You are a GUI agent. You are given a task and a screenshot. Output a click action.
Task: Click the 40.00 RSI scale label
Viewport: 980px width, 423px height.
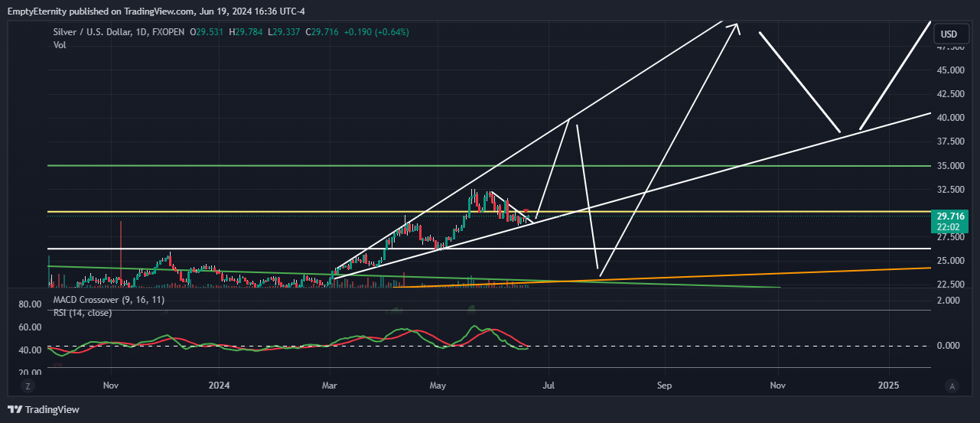pos(30,350)
